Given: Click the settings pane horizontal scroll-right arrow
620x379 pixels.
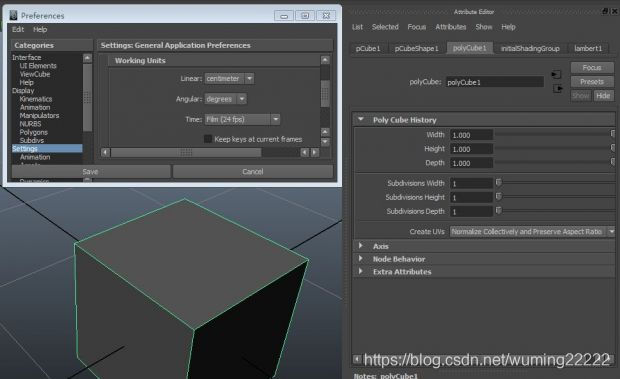Looking at the screenshot, I should (315, 152).
